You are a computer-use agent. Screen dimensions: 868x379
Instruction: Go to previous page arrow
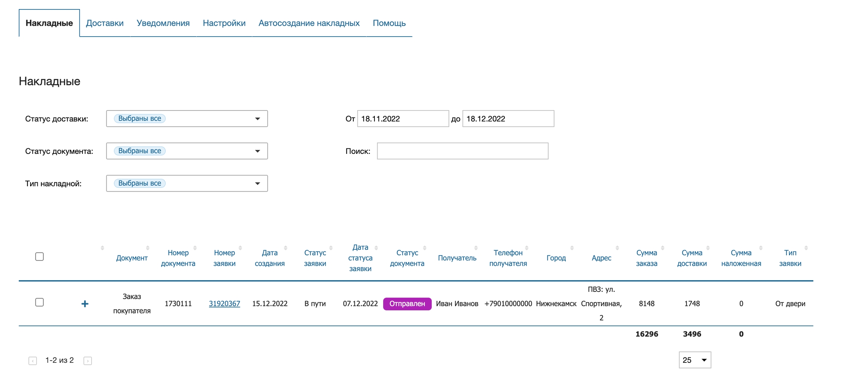click(33, 361)
